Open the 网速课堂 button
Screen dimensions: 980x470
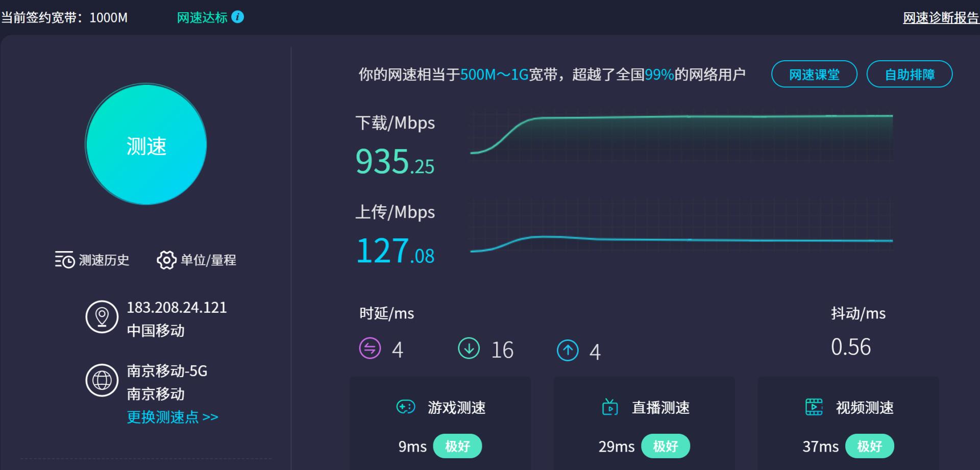coord(814,75)
